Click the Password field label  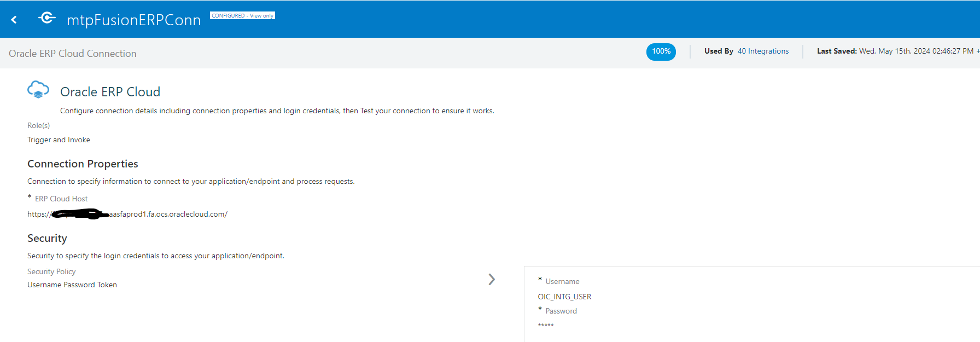click(561, 311)
